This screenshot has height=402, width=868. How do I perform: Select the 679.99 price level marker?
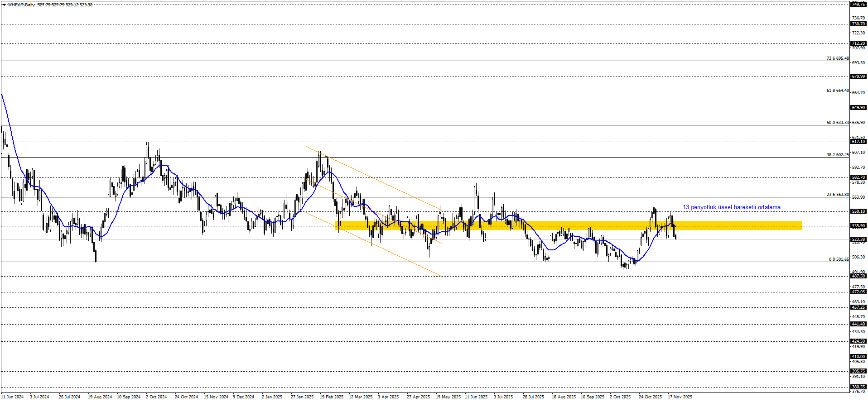pyautogui.click(x=858, y=77)
